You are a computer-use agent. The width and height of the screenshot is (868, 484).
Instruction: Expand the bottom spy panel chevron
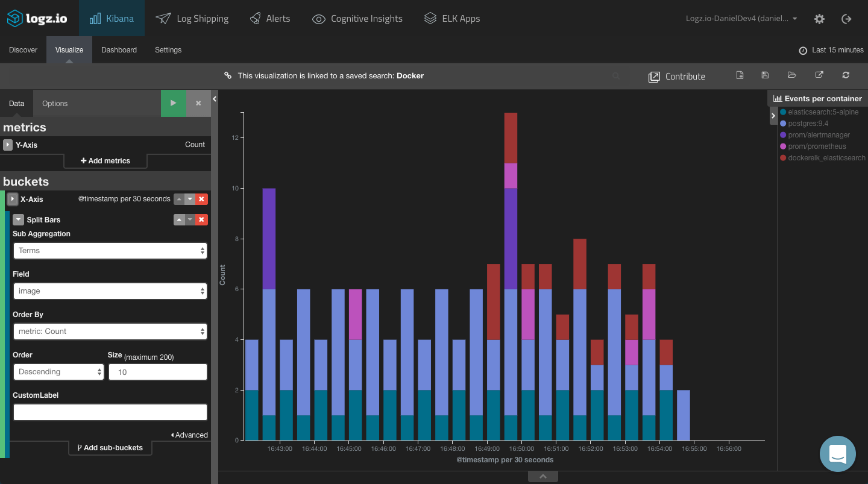543,477
